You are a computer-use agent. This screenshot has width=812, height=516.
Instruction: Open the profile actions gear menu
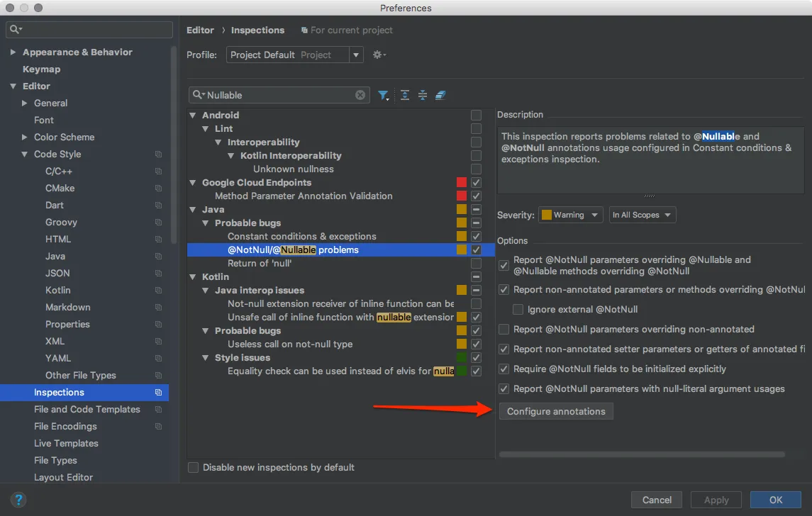point(379,55)
